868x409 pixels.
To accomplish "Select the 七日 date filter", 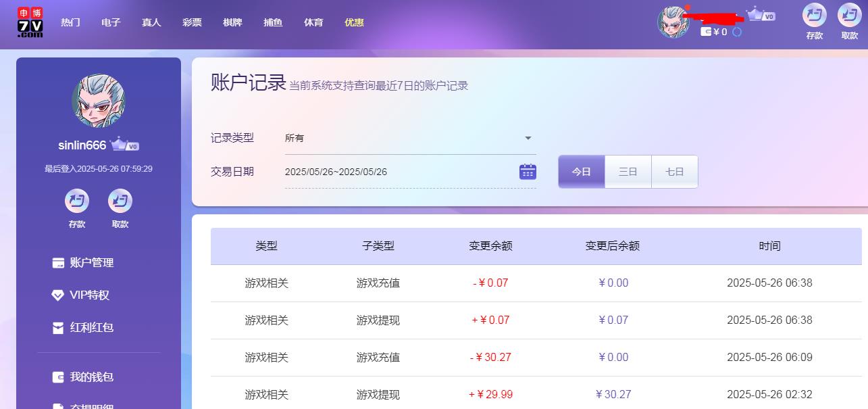I will click(674, 171).
